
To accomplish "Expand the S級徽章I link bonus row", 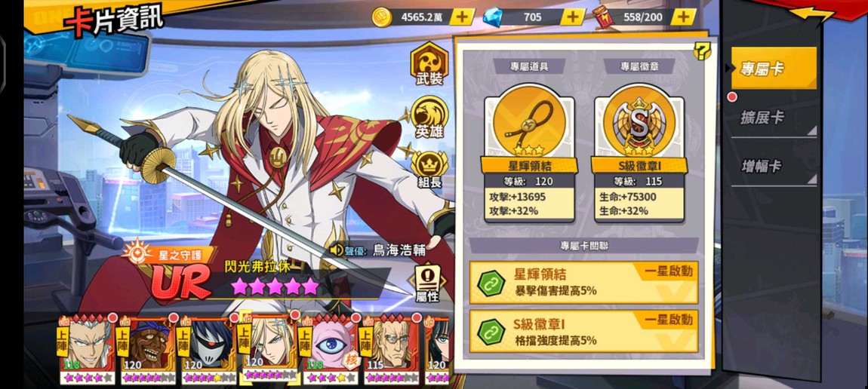I will click(x=583, y=332).
